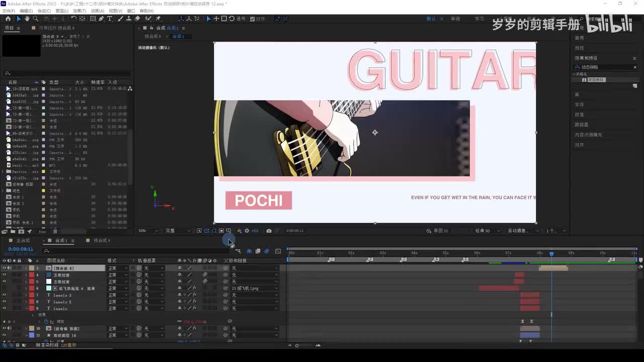Toggle visibility of layer 9 lonely
Screen dimensions: 644x362
pyautogui.click(x=5, y=308)
